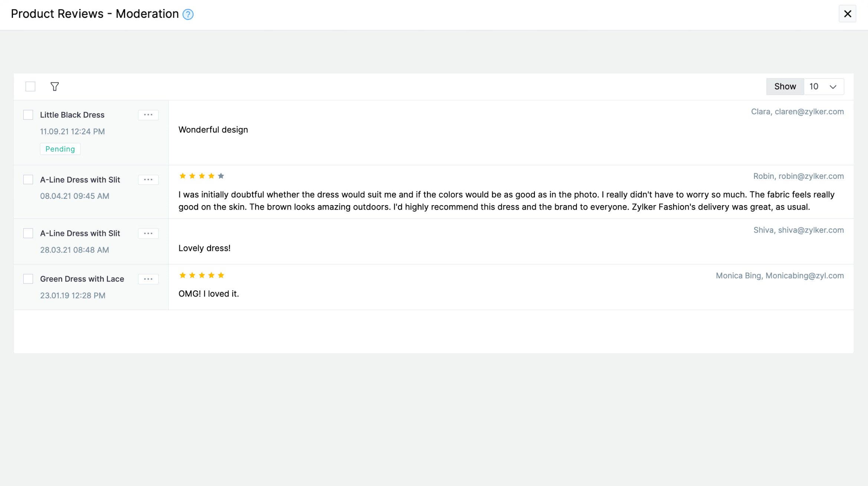Close the Product Reviews Moderation window
The height and width of the screenshot is (486, 868).
coord(847,14)
